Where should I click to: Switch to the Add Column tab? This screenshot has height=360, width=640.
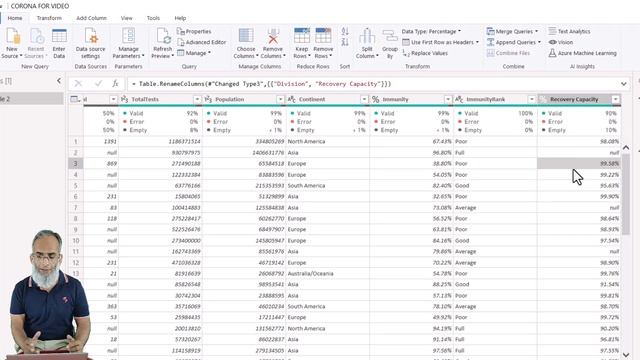91,18
